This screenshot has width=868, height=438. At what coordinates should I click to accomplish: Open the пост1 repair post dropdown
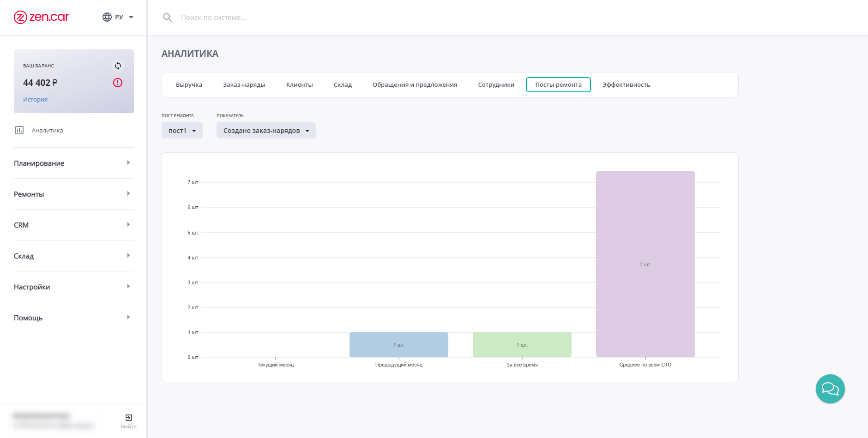(x=182, y=131)
